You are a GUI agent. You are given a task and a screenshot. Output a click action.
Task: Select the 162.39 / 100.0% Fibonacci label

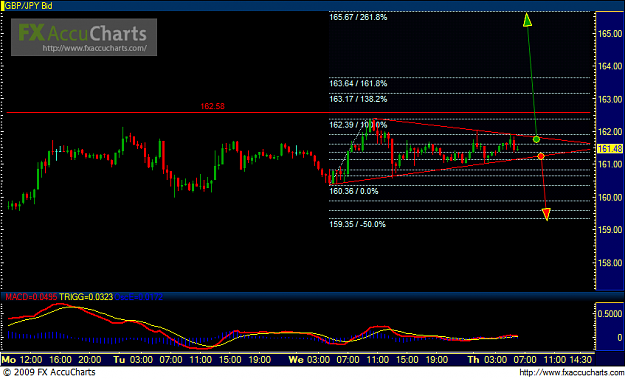click(358, 125)
